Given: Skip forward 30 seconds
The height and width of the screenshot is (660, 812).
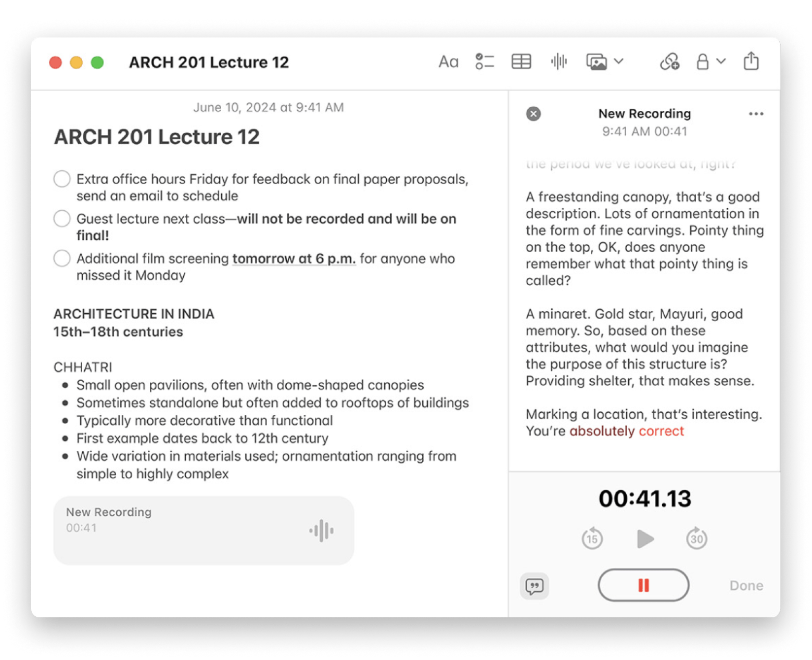Looking at the screenshot, I should point(697,538).
